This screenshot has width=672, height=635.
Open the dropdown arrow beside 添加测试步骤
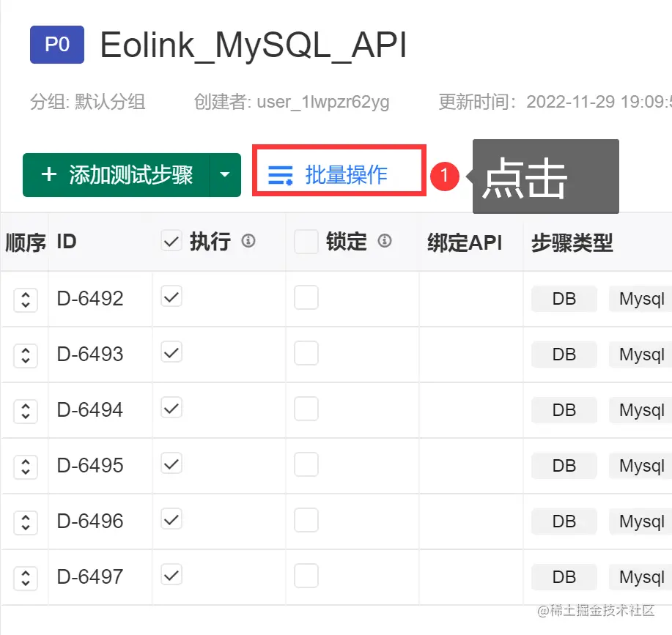point(225,175)
